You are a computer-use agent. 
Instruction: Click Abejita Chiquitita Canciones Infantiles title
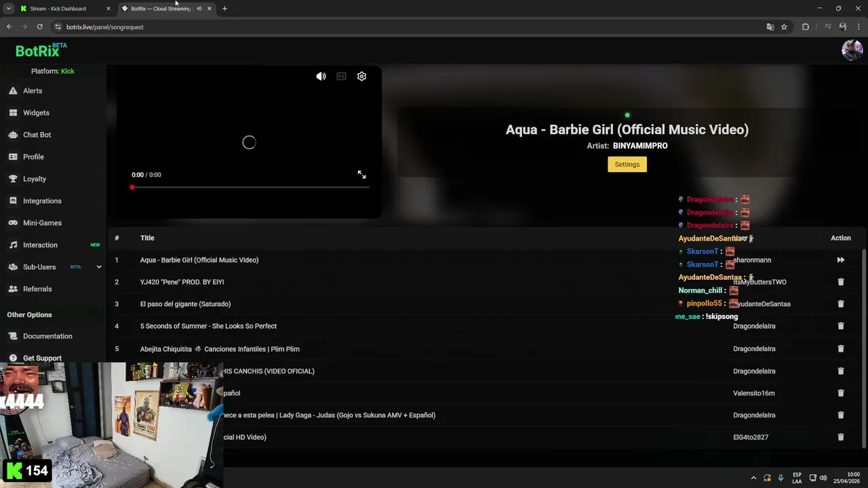[x=220, y=349]
